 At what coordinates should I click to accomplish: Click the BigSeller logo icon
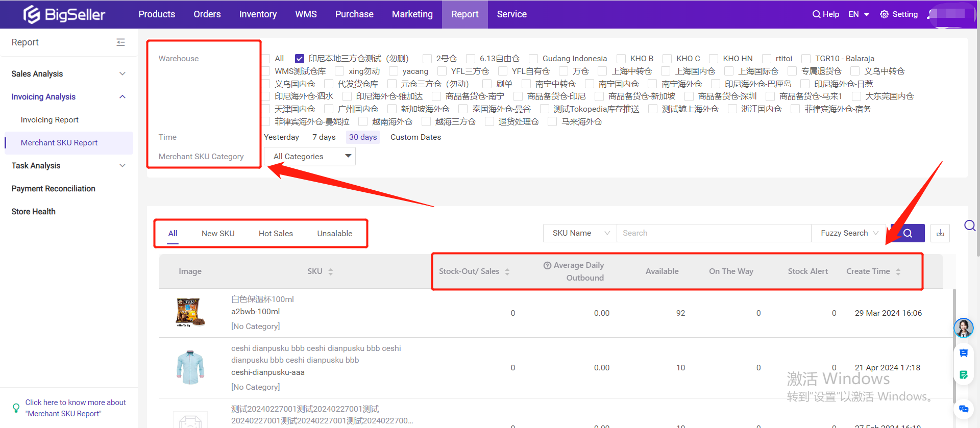pos(32,14)
